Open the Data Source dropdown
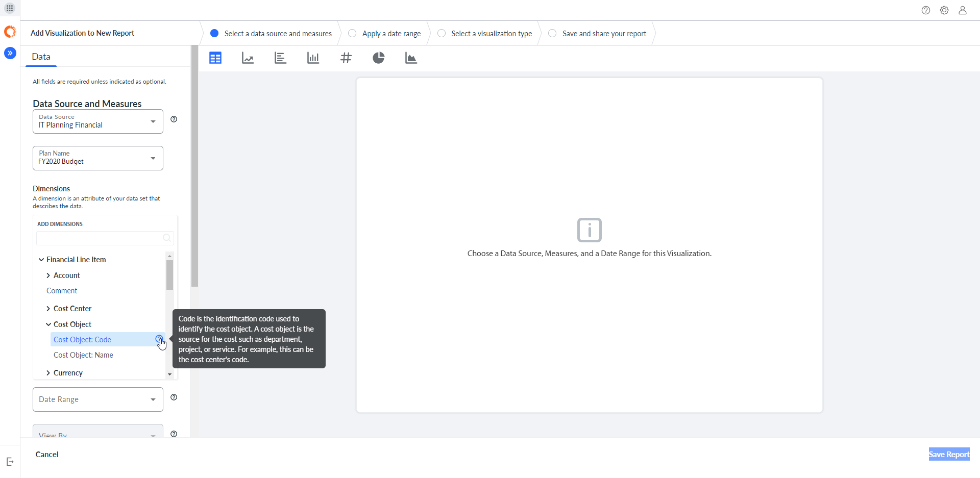The height and width of the screenshot is (478, 980). click(98, 121)
